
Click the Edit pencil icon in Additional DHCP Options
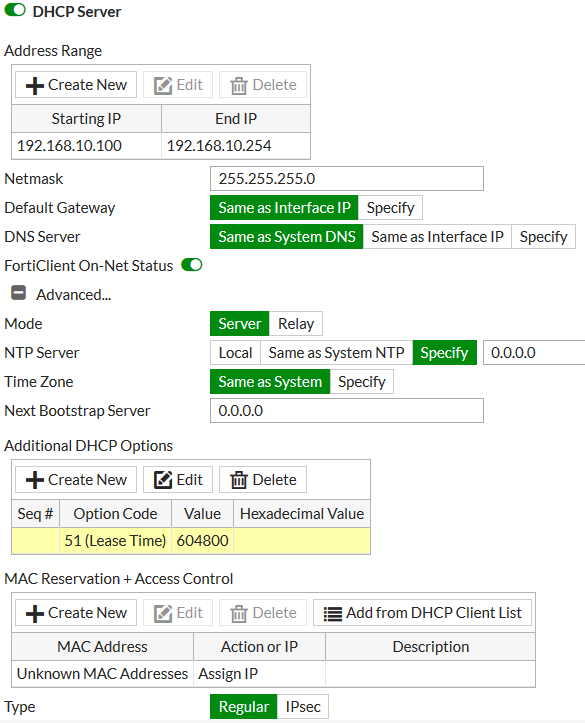163,480
